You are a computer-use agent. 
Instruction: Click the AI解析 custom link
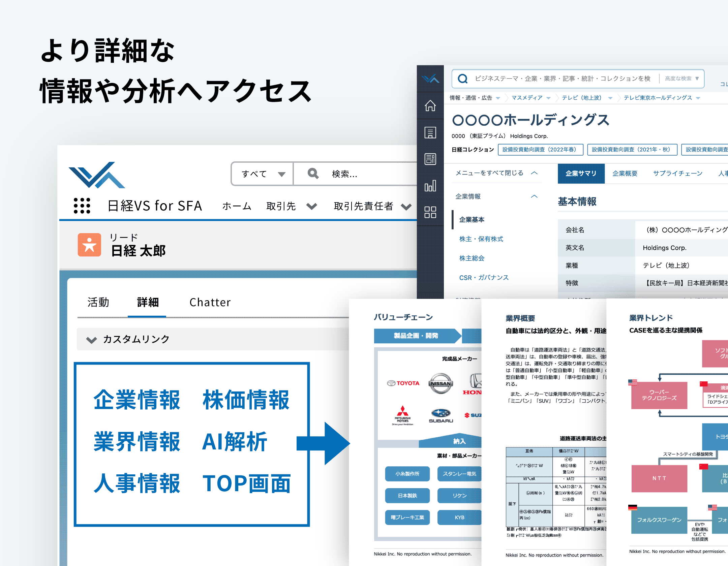pos(235,442)
